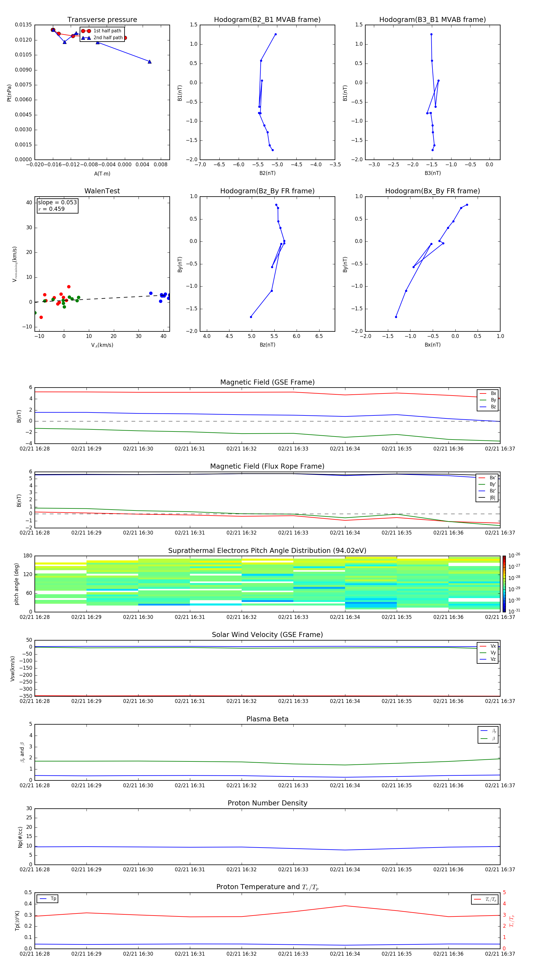The width and height of the screenshot is (535, 980).
Task: Click the 'B3(nT)' axis label
Action: coord(432,173)
